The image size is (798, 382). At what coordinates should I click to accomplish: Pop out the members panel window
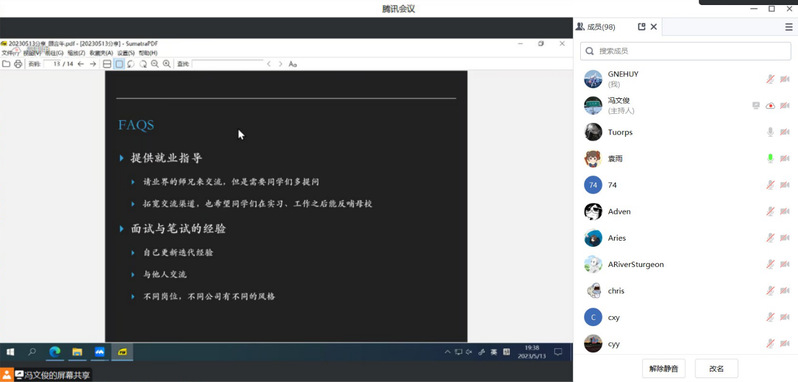(x=641, y=27)
